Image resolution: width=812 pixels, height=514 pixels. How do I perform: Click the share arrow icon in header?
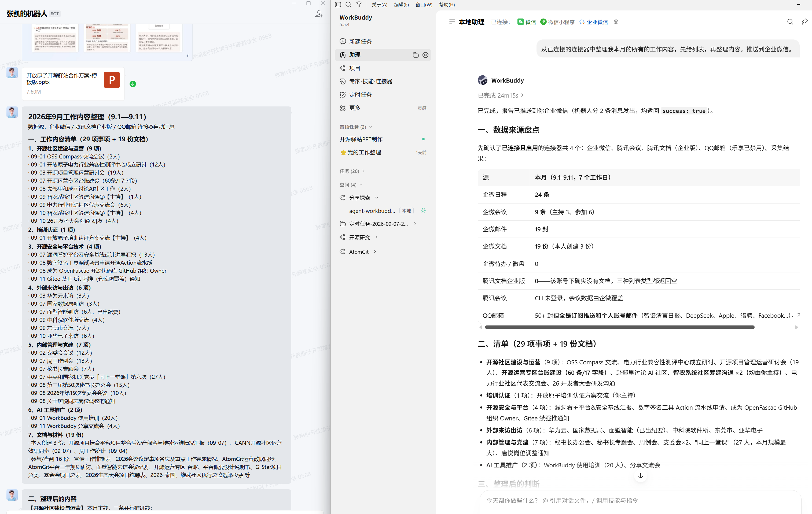coord(804,22)
